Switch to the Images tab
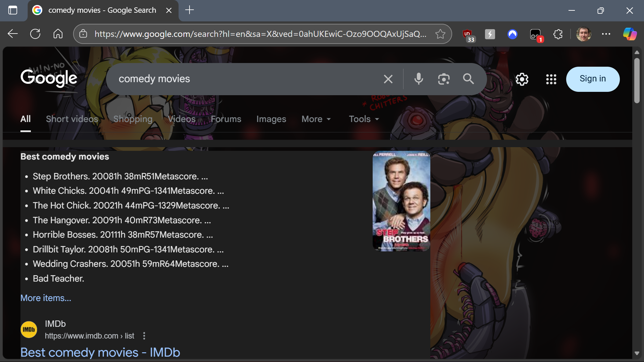Viewport: 644px width, 362px height. coord(271,119)
